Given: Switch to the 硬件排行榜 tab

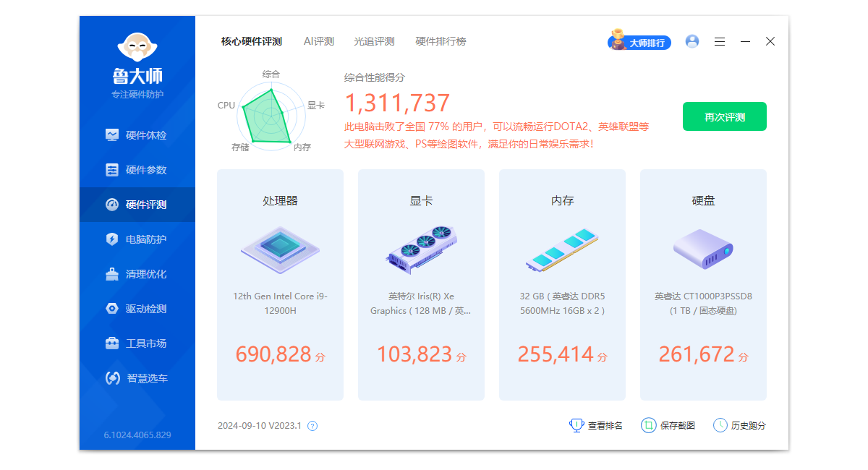Looking at the screenshot, I should point(441,41).
